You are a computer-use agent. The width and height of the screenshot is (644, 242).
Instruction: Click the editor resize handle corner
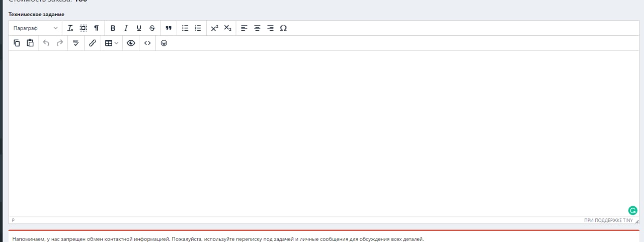click(636, 221)
